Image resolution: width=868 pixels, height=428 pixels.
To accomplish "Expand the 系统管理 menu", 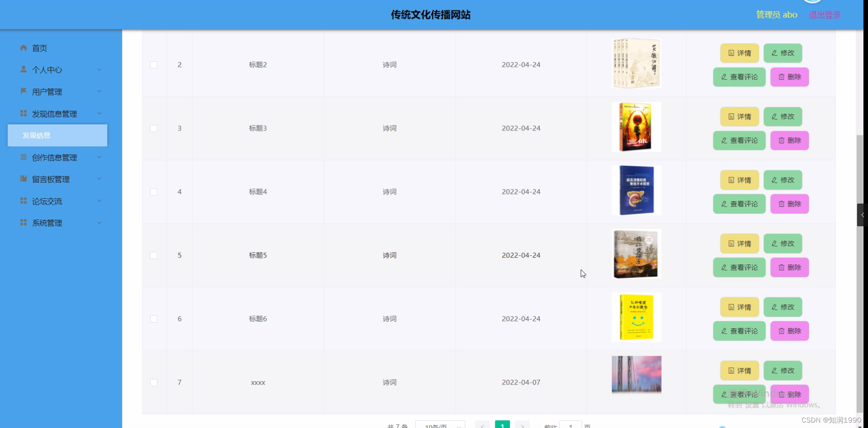I will [48, 223].
